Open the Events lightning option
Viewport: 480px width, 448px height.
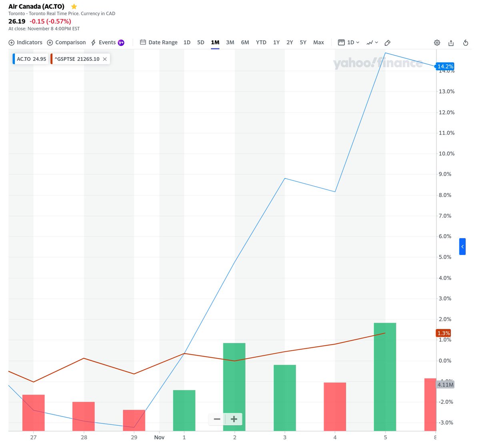coord(104,42)
